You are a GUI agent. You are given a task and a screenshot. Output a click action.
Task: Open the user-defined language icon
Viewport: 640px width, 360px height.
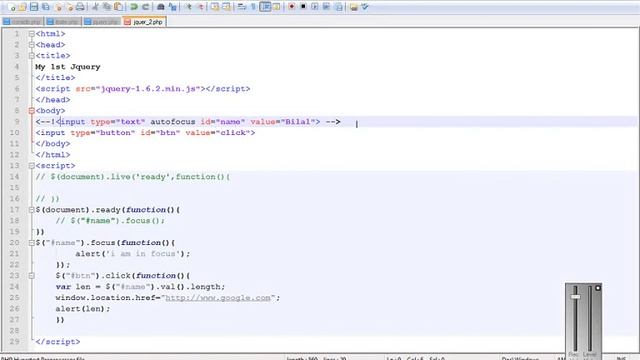[277, 7]
